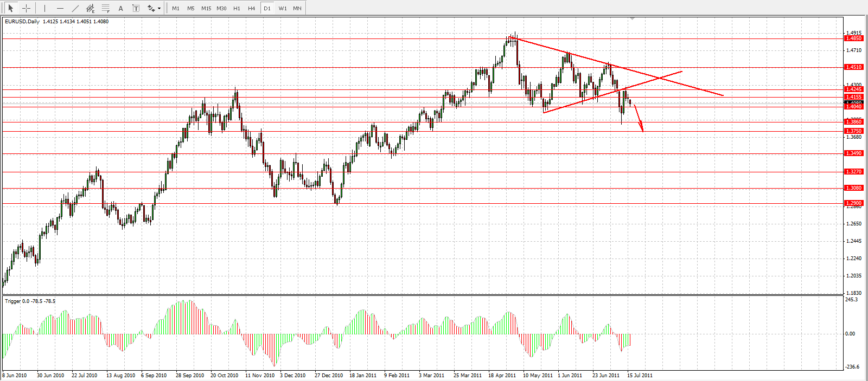868x381 pixels.
Task: Click the 3 Mar 2011 date label
Action: (431, 375)
